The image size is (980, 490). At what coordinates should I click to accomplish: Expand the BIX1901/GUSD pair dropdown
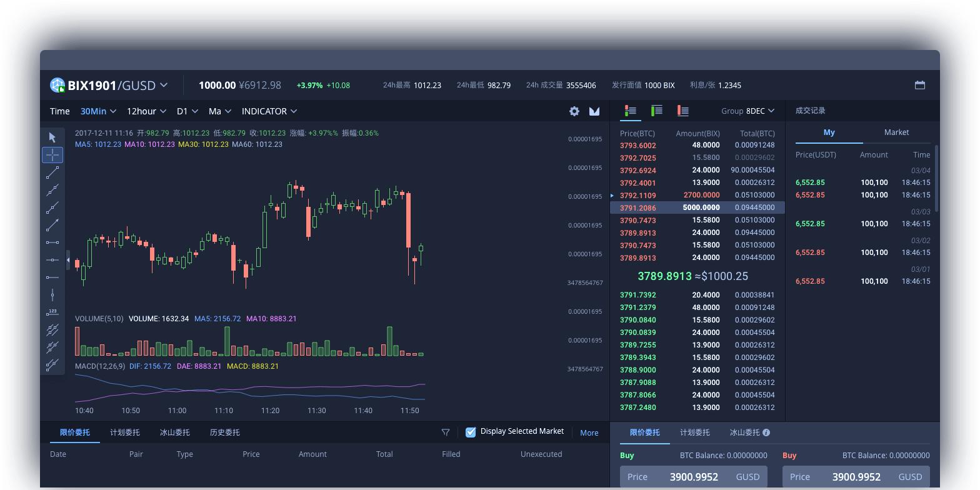click(x=164, y=85)
